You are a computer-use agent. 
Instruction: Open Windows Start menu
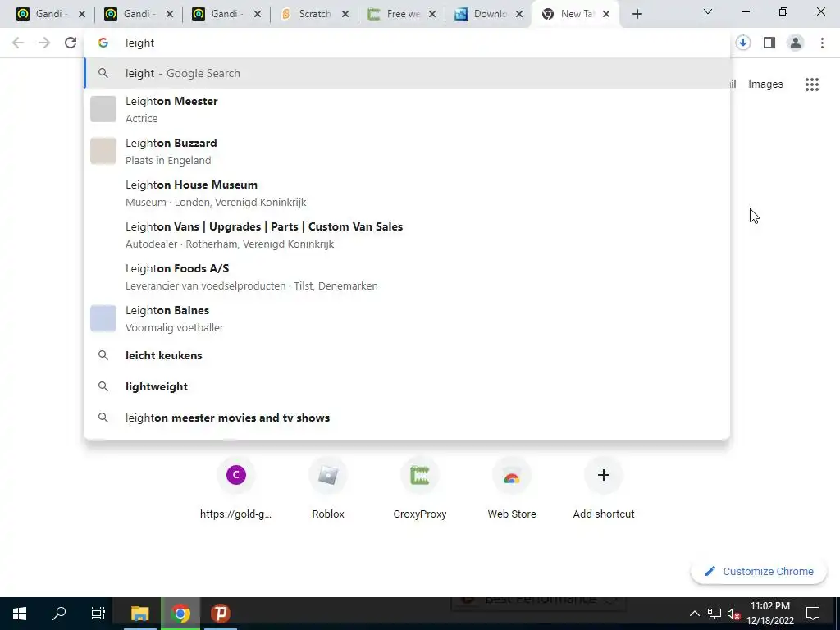click(20, 614)
